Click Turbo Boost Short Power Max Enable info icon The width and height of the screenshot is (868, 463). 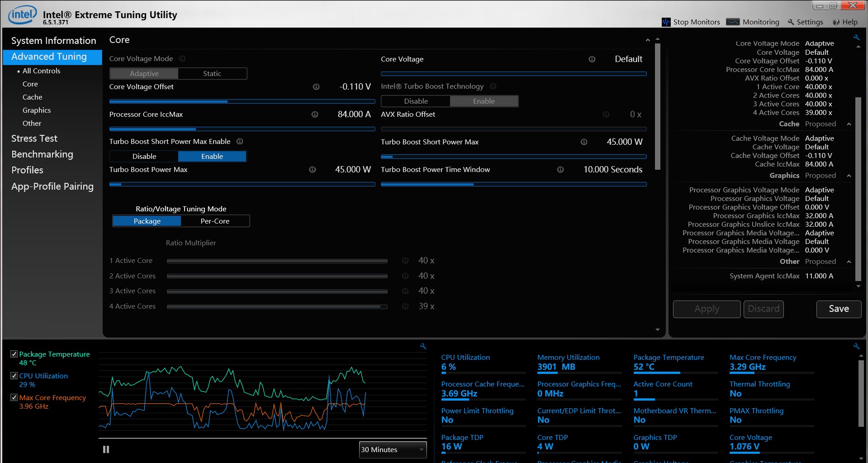(x=240, y=141)
